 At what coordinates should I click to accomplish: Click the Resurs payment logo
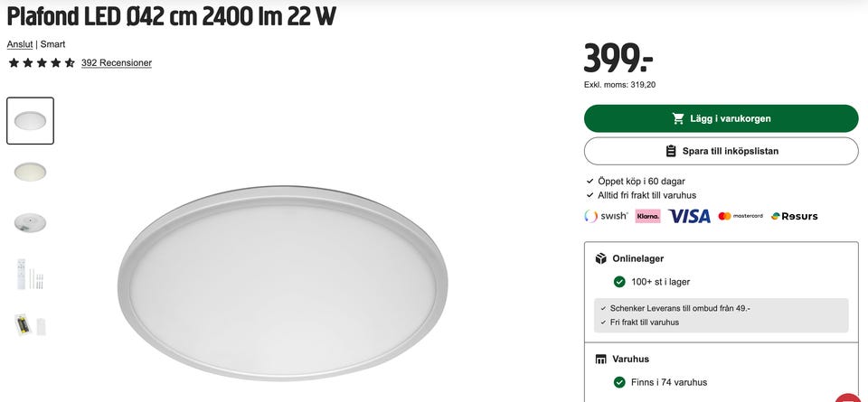pyautogui.click(x=795, y=216)
